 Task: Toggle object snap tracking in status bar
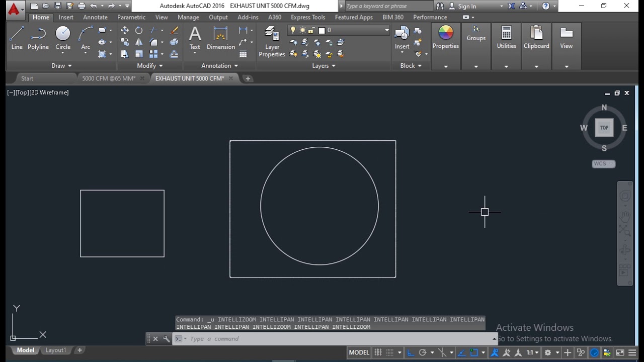461,352
